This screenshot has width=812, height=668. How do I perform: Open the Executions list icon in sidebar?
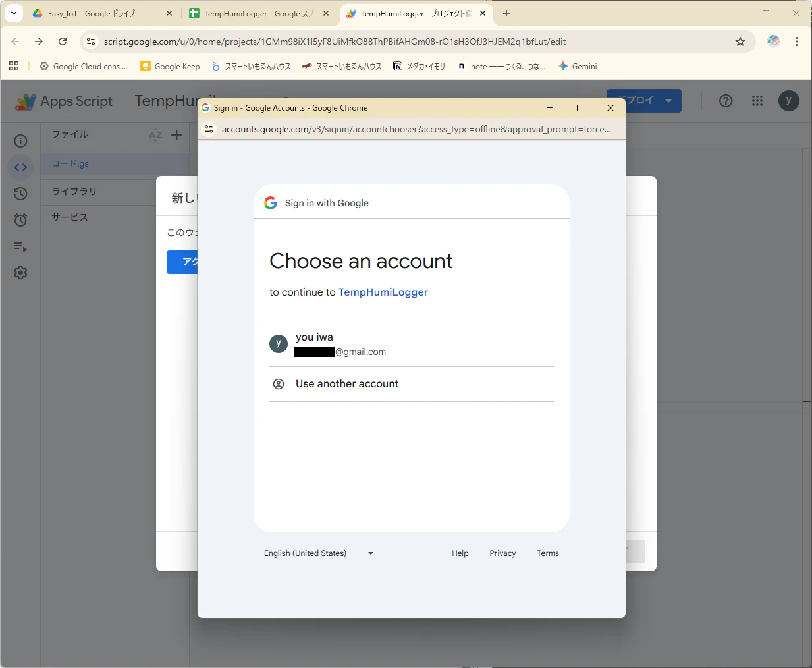click(x=20, y=246)
